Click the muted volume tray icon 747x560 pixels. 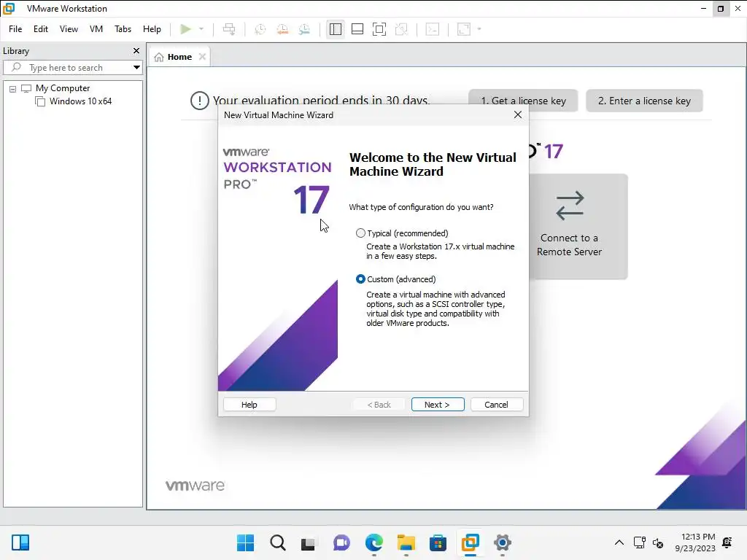(658, 542)
